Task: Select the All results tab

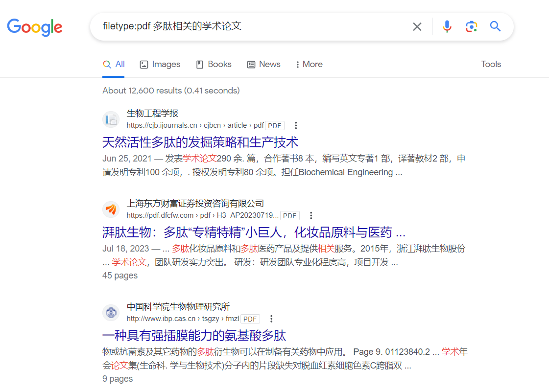Action: [114, 65]
